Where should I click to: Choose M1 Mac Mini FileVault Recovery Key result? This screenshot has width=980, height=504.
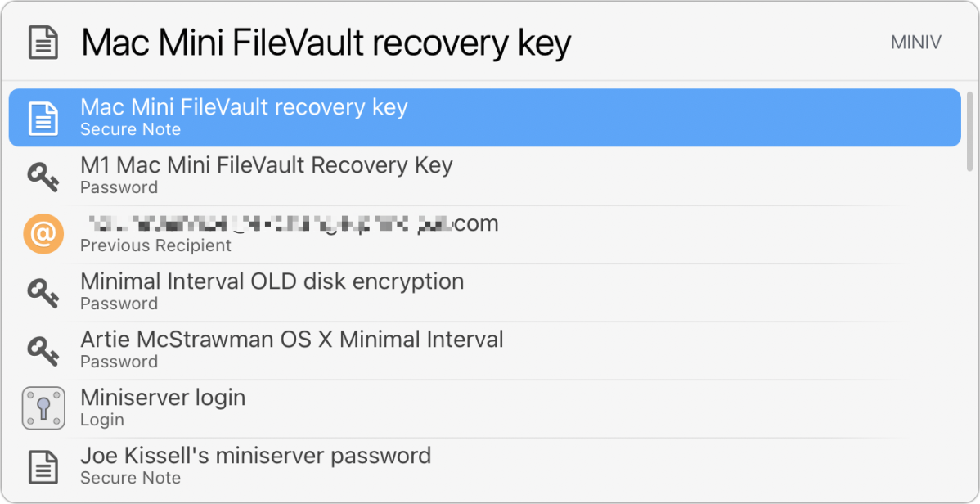coord(484,176)
